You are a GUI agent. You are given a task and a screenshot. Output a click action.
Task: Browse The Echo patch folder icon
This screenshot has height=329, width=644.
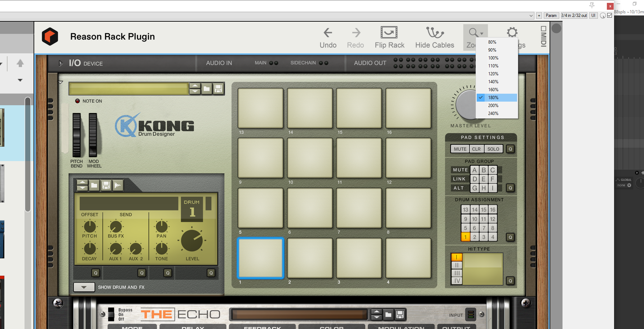[388, 315]
